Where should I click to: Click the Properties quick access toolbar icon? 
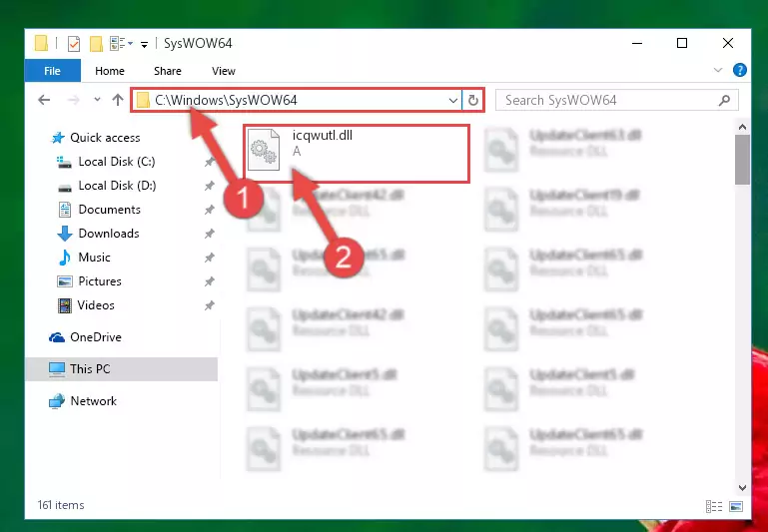click(x=74, y=44)
